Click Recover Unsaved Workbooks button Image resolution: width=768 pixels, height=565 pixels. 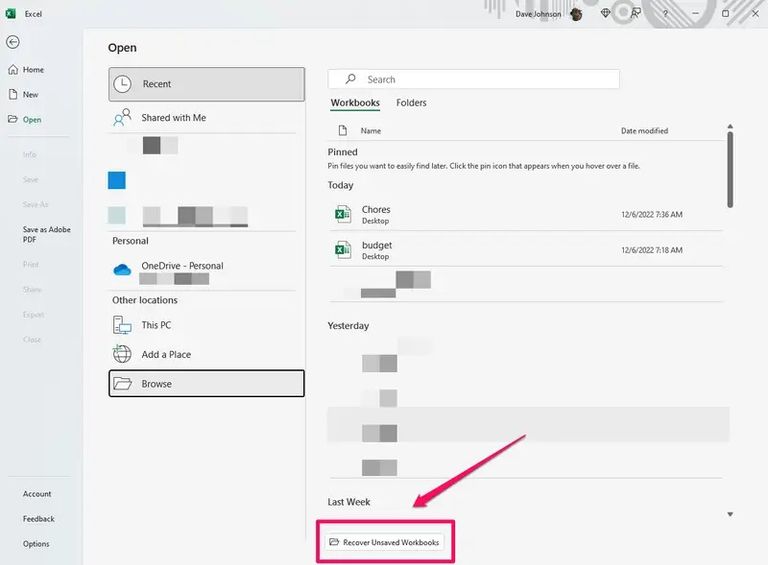[x=385, y=542]
